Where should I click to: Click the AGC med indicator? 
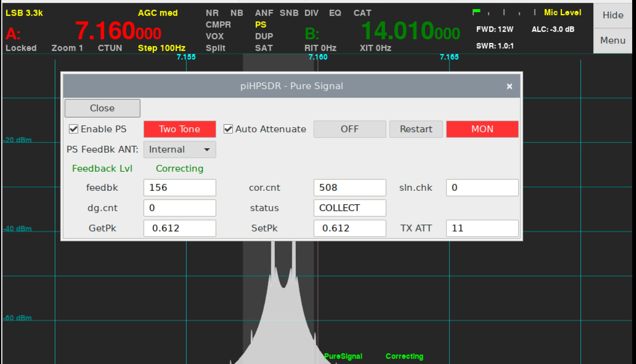pos(158,13)
